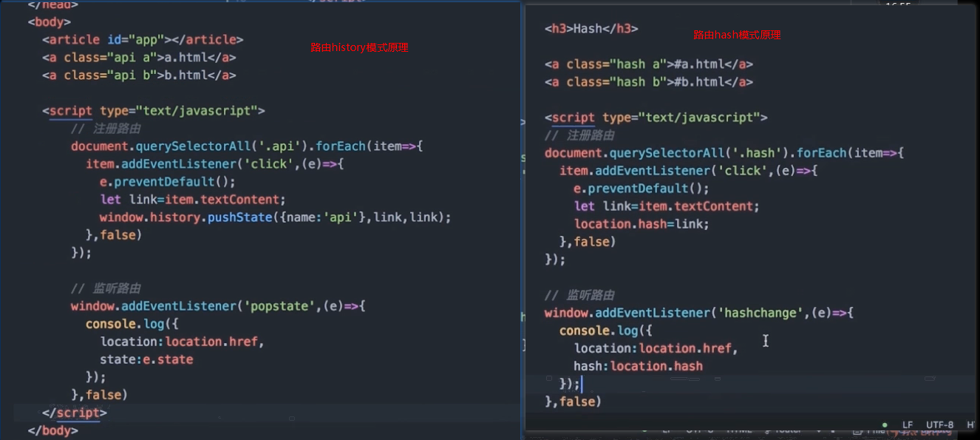The width and height of the screenshot is (980, 440).
Task: Click the LF line-ending status bar entry
Action: 908,425
